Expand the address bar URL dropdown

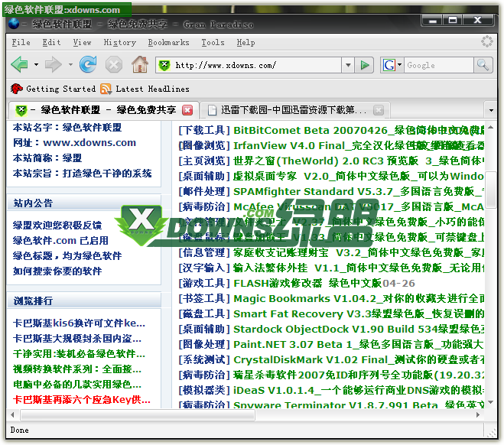(348, 65)
